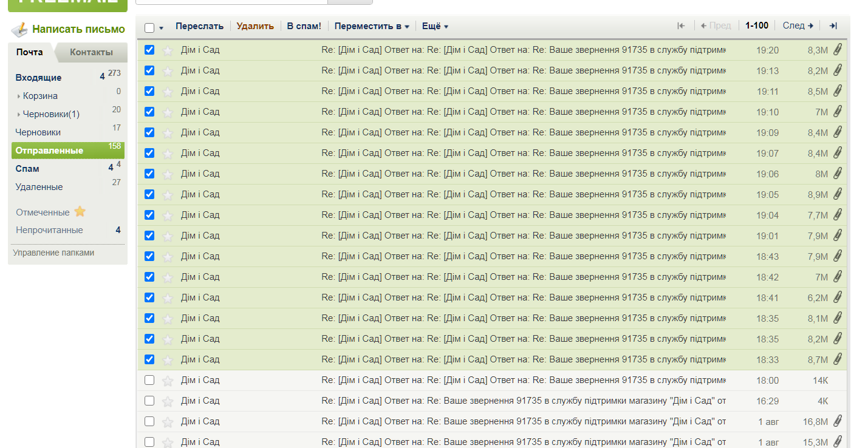
Task: Star the message sent at 18:41
Action: 168,298
